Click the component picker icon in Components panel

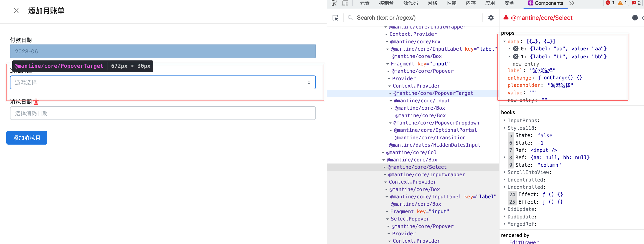335,18
